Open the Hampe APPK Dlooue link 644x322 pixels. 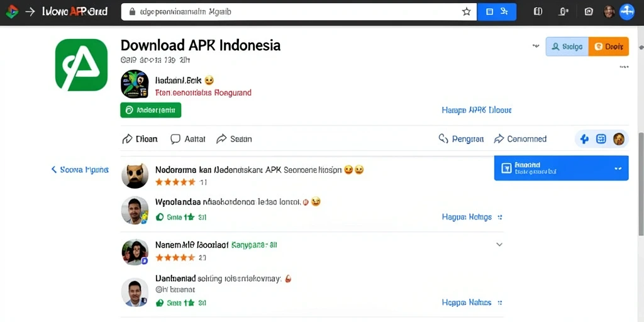[477, 110]
